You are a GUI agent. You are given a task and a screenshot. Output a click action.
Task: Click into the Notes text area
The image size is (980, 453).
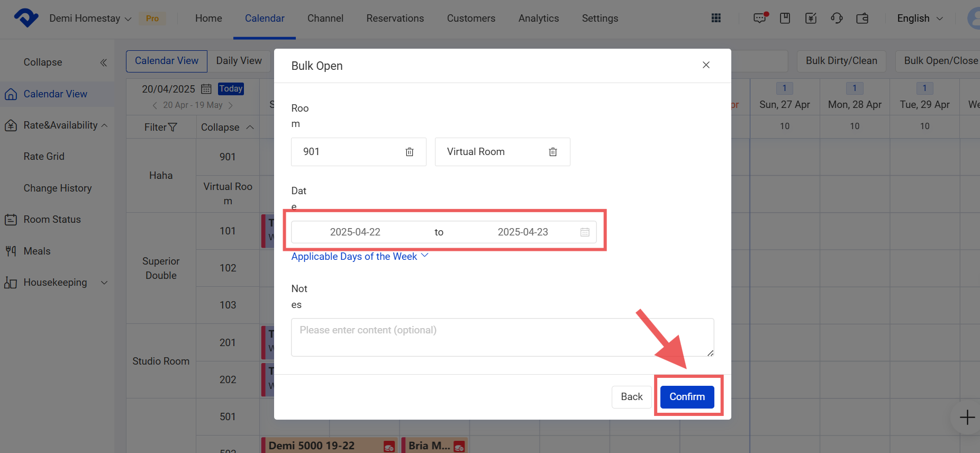tap(502, 337)
